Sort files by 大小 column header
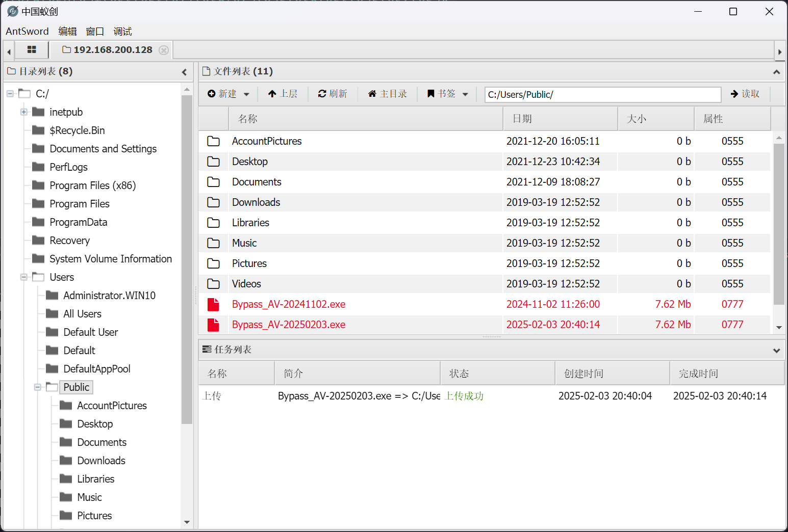 pos(656,119)
